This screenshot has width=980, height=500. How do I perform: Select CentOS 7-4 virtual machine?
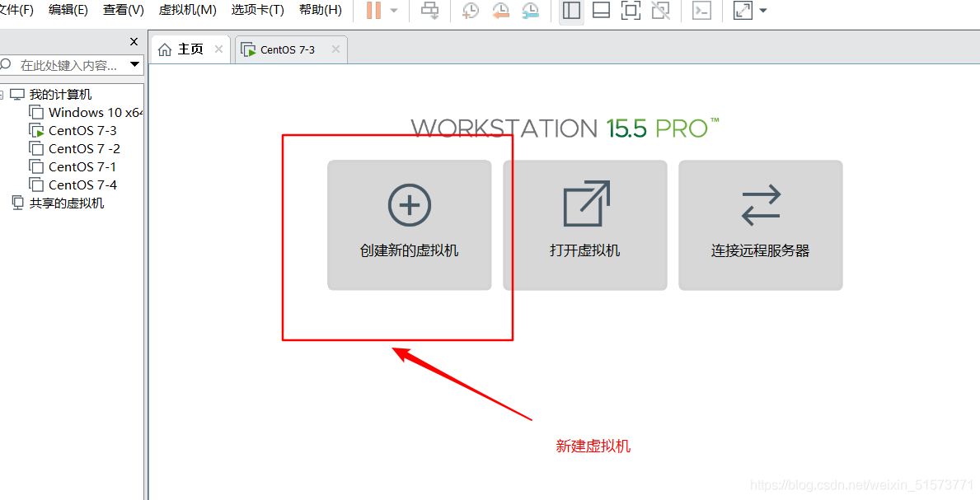[82, 185]
